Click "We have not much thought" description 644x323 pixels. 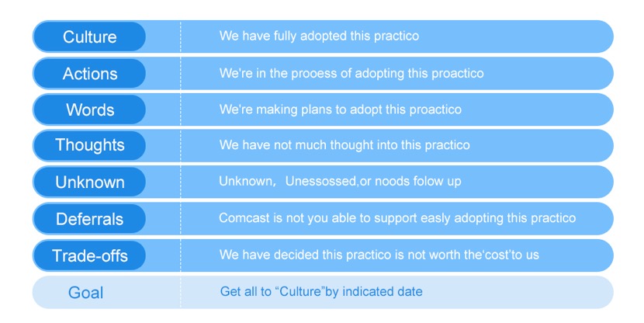pyautogui.click(x=345, y=145)
